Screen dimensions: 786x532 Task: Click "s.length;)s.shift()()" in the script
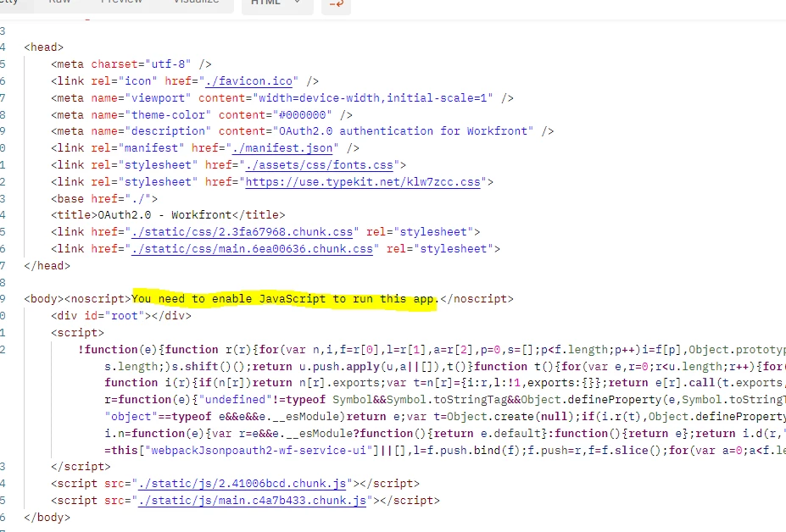coord(175,367)
